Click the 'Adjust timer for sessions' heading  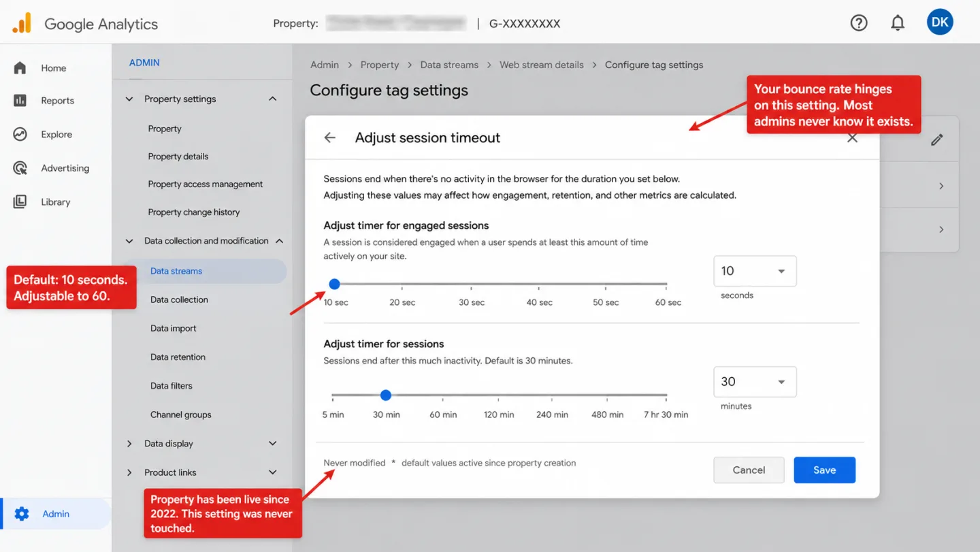point(384,344)
